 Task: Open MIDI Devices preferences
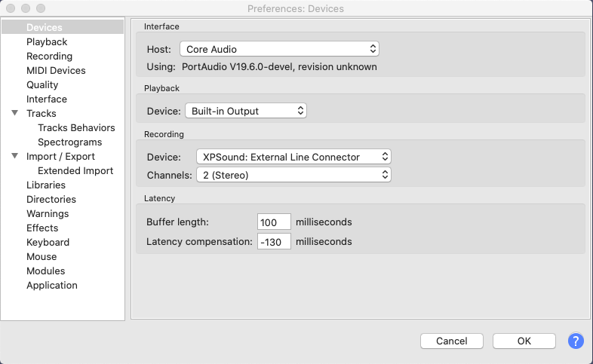point(56,71)
